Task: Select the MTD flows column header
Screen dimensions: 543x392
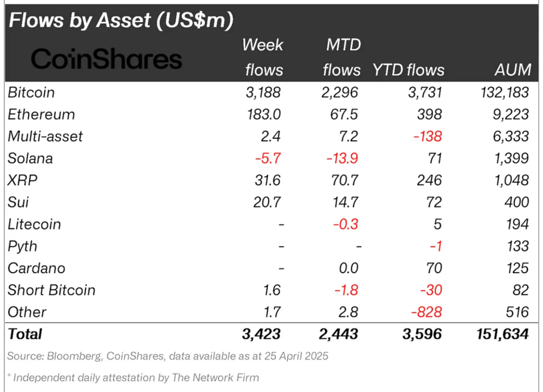Action: pos(342,57)
